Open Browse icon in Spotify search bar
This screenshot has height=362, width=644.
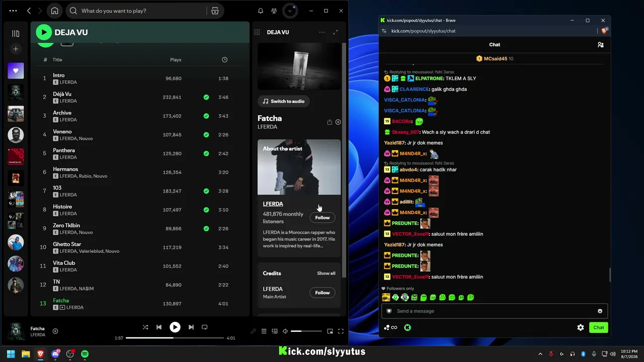tap(215, 11)
